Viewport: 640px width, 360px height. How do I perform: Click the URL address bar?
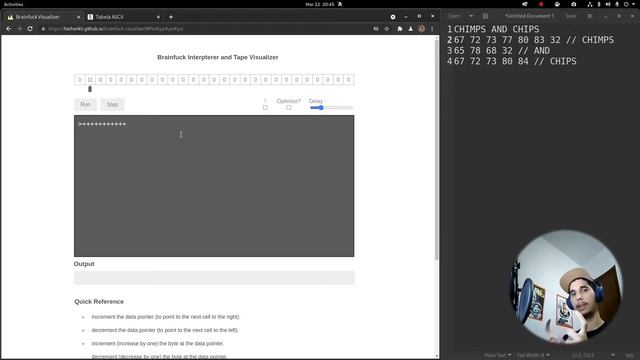pos(204,29)
